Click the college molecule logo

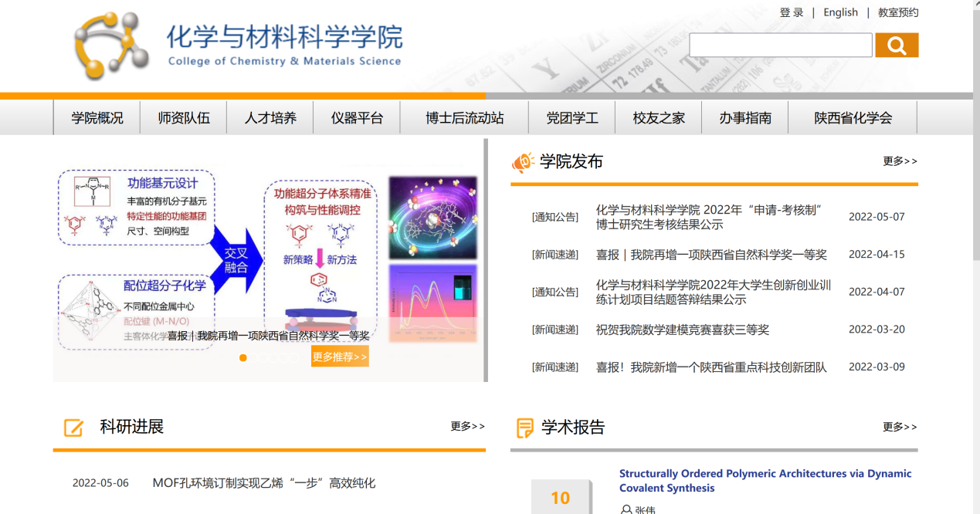111,46
